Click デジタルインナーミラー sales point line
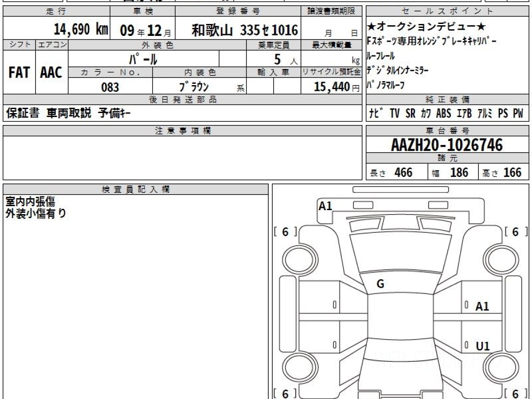Screen dimensions: 532x399 point(398,70)
